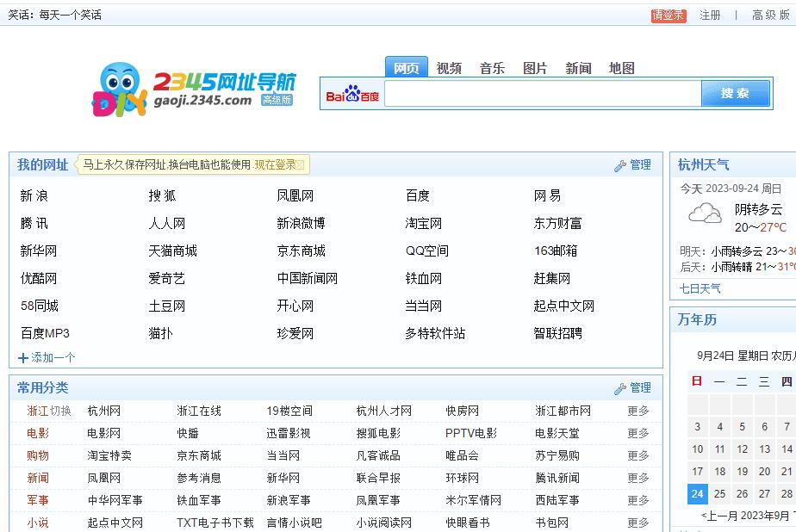This screenshot has width=796, height=532.
Task: Click 切换 next to 浙江
Action: [x=61, y=411]
